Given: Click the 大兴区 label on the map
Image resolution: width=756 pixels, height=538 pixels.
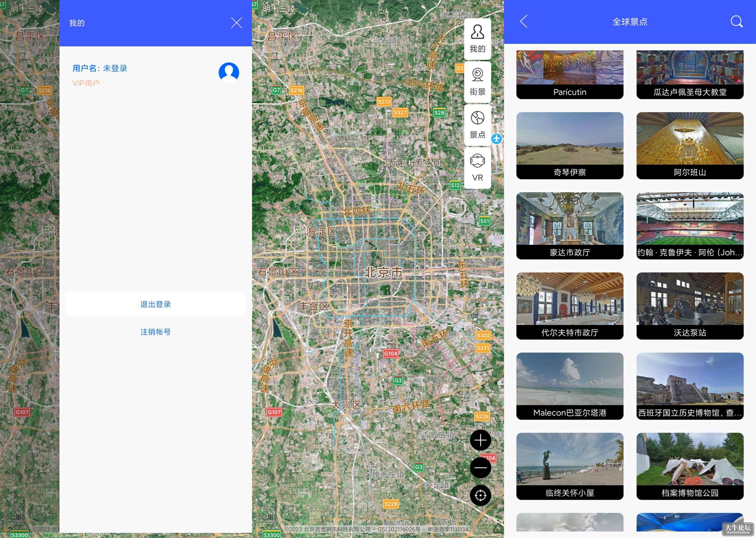Looking at the screenshot, I should coord(346,404).
